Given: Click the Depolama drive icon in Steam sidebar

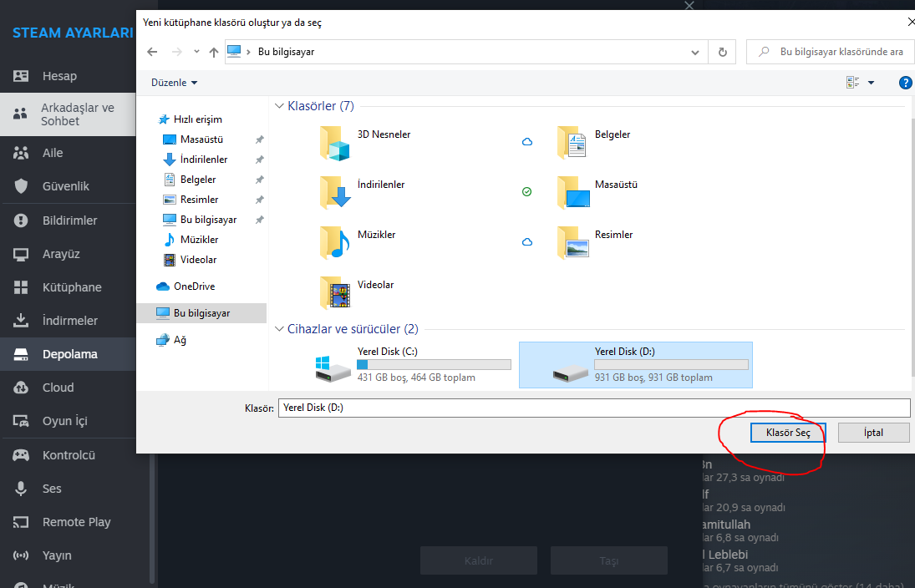Looking at the screenshot, I should (21, 354).
